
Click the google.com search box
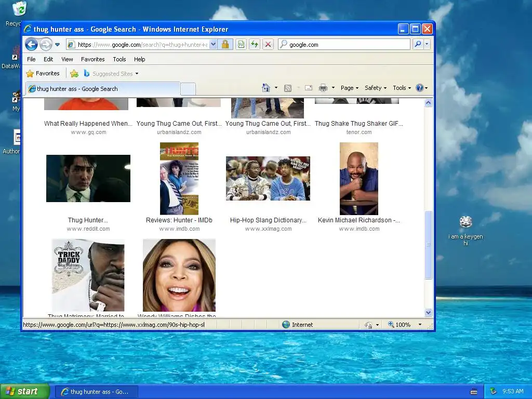point(344,45)
